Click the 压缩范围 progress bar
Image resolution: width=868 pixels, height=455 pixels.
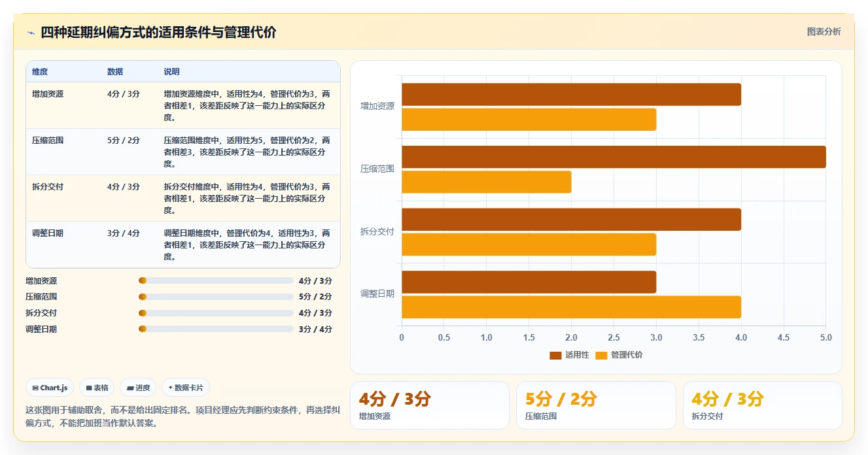pyautogui.click(x=216, y=297)
